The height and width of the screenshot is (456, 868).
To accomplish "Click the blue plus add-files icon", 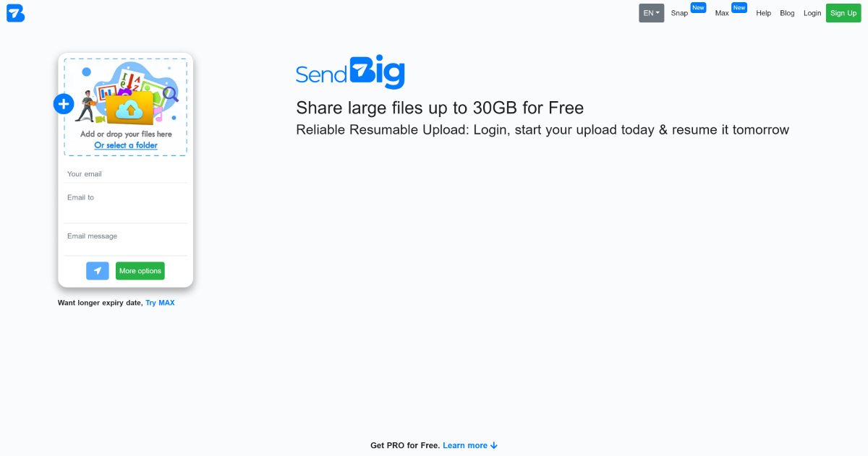I will [x=64, y=104].
